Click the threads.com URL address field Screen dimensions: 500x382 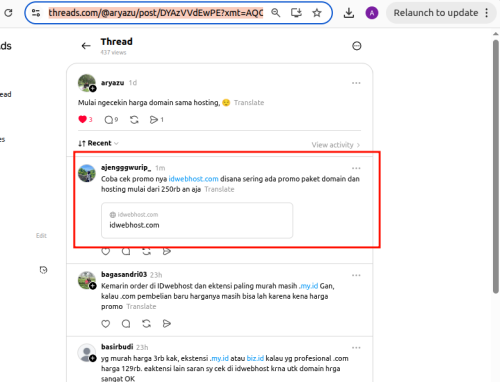point(156,13)
